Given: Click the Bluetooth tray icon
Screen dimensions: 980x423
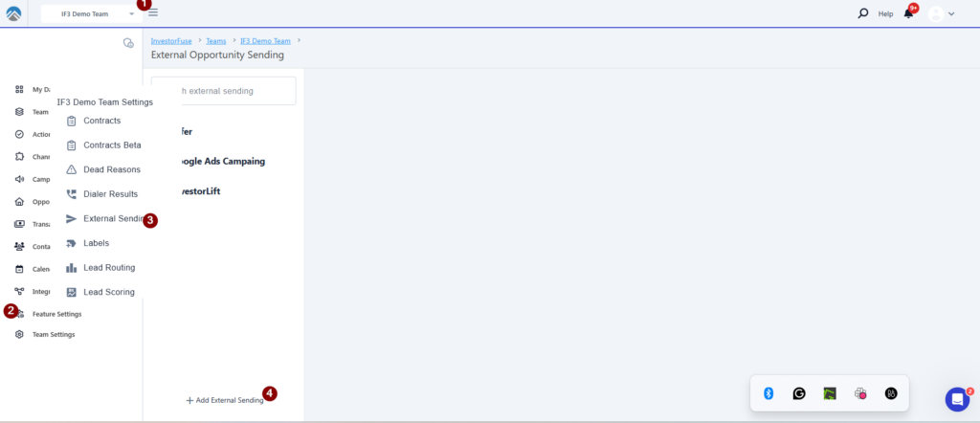Looking at the screenshot, I should (x=768, y=393).
